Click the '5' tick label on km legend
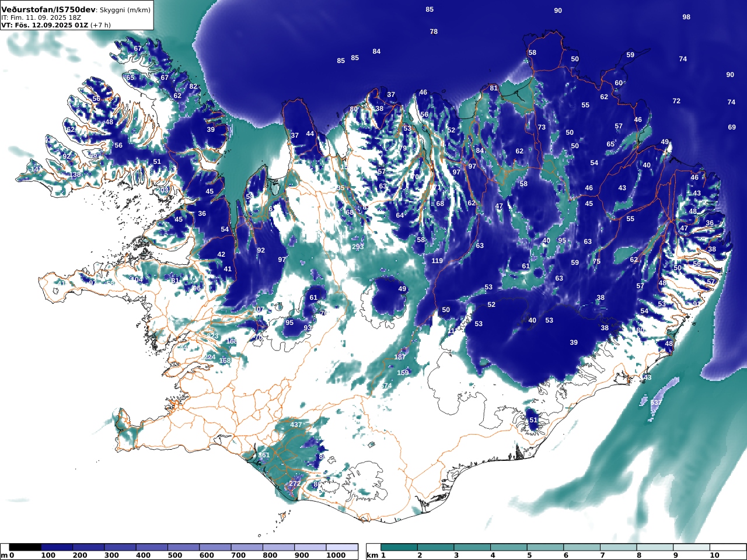 (529, 555)
